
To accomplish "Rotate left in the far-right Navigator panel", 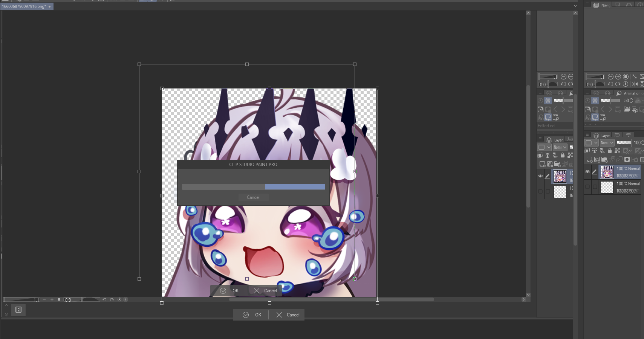I will [610, 84].
